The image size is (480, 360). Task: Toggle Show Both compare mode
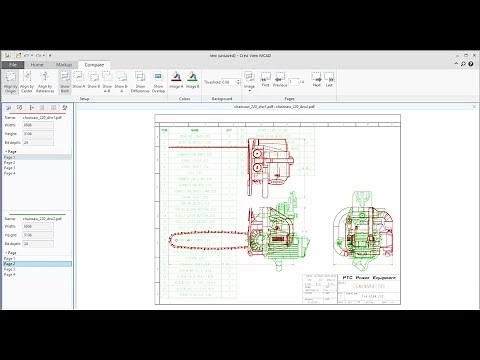(65, 82)
